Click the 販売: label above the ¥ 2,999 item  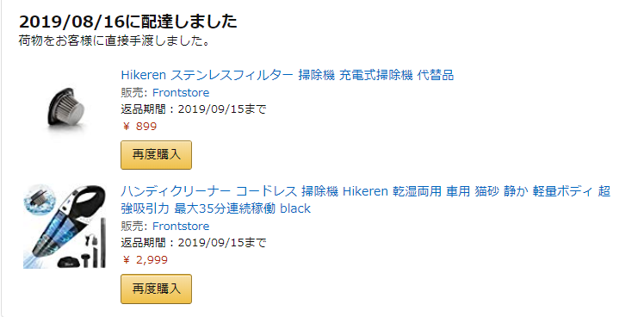(134, 227)
